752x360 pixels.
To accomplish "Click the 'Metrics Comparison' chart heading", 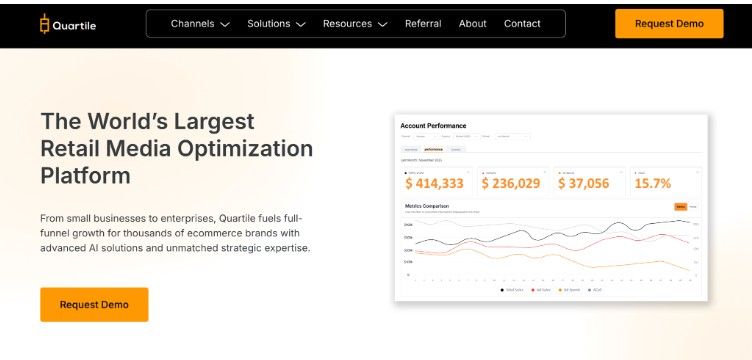I will pyautogui.click(x=427, y=206).
